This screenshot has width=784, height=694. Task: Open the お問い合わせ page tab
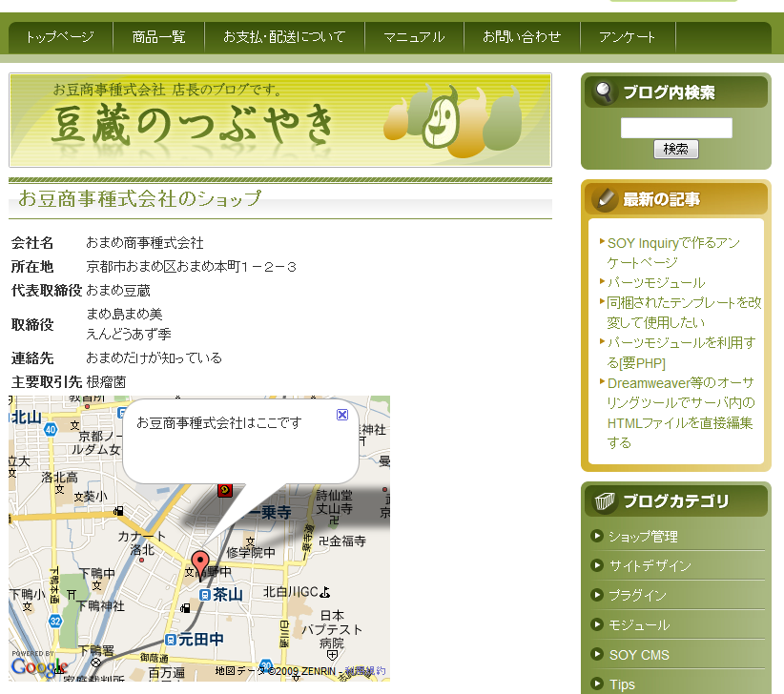click(x=522, y=37)
